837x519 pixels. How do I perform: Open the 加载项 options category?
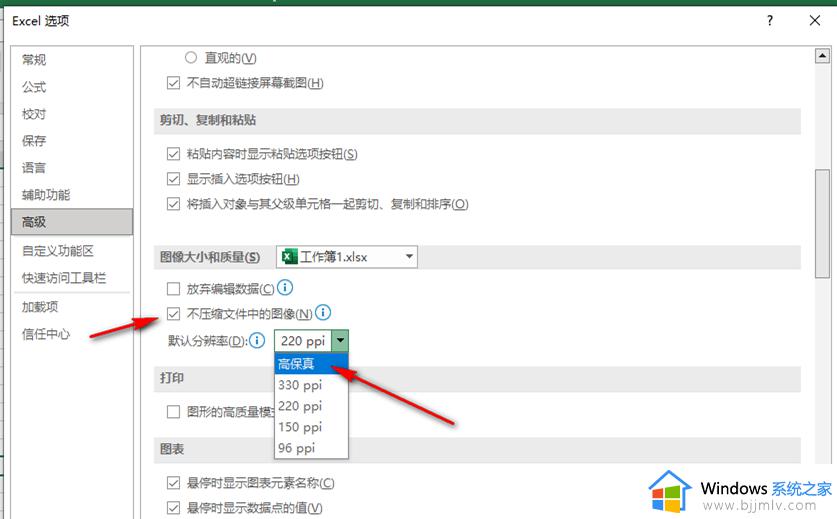72,306
